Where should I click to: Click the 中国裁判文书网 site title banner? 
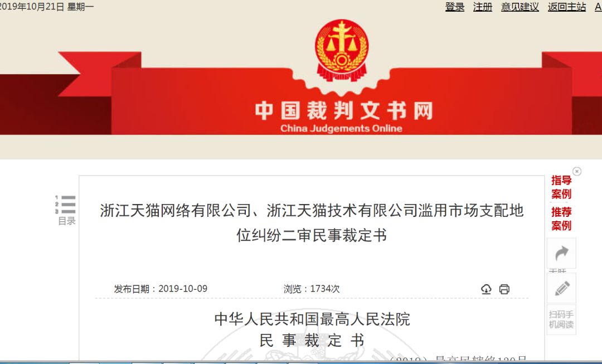click(344, 117)
